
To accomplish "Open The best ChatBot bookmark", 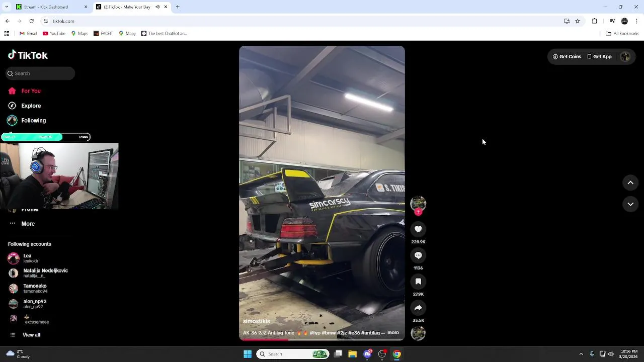I will click(x=164, y=34).
